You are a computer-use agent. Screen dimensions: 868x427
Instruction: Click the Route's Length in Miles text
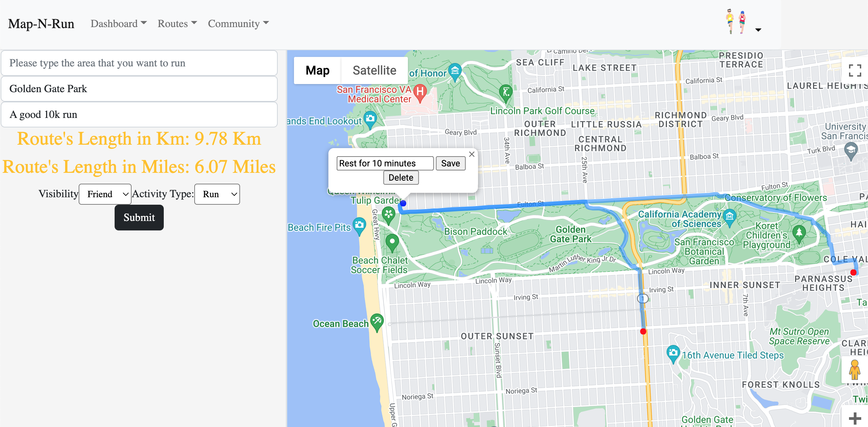click(139, 167)
